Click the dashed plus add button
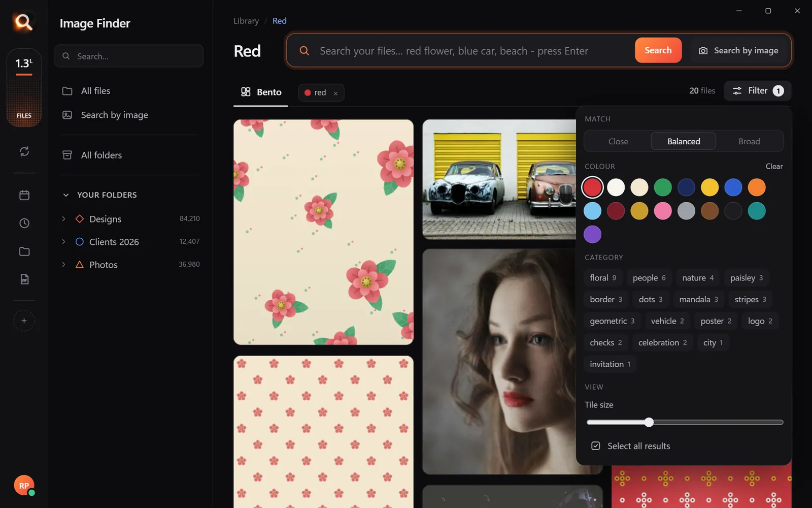 point(24,321)
